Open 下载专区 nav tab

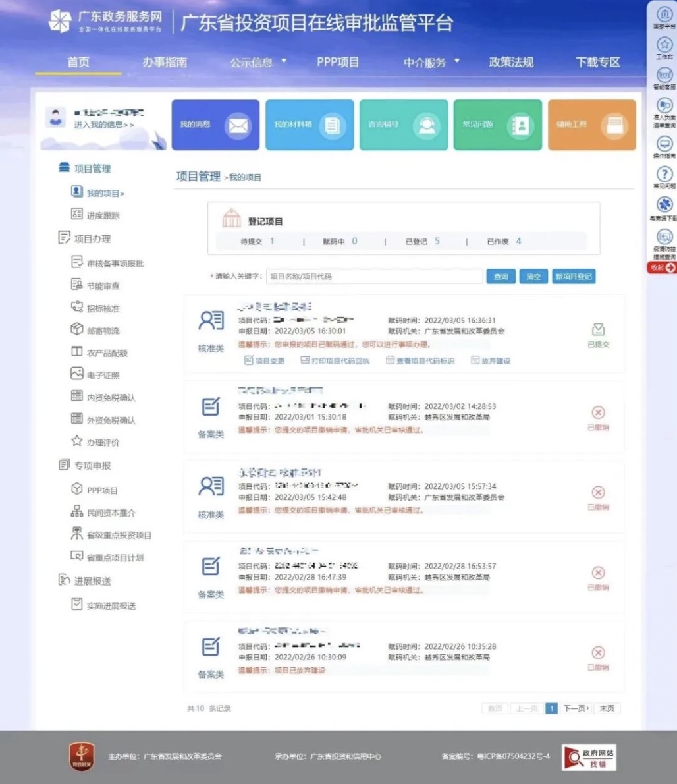point(597,62)
